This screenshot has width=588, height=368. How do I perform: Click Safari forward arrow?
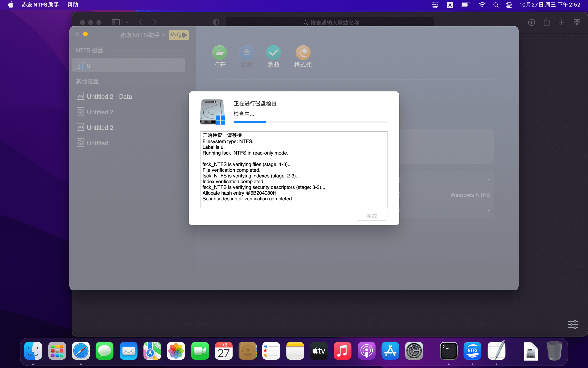pyautogui.click(x=155, y=22)
